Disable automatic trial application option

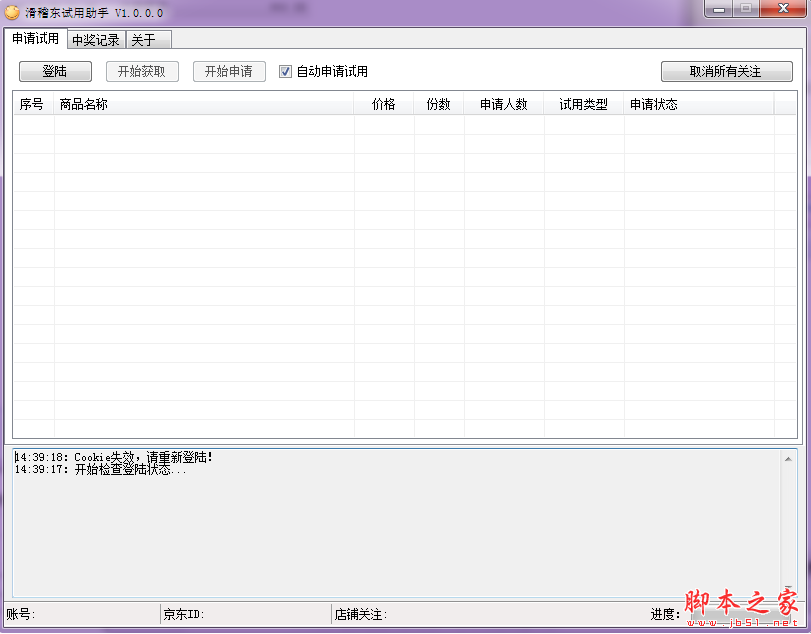click(x=286, y=71)
